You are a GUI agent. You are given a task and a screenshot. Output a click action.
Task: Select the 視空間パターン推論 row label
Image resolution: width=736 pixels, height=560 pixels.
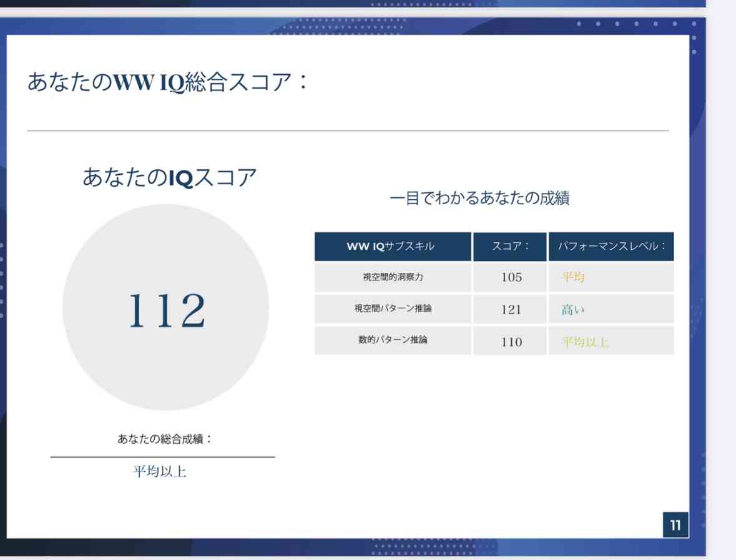[x=393, y=308]
